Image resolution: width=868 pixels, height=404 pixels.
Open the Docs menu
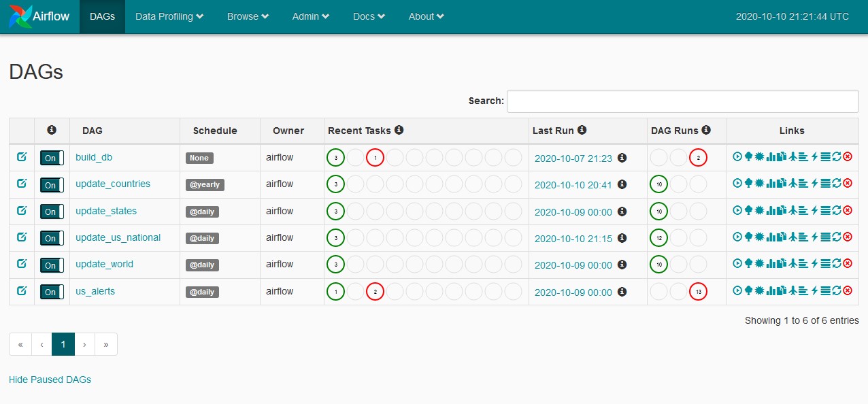click(x=369, y=16)
